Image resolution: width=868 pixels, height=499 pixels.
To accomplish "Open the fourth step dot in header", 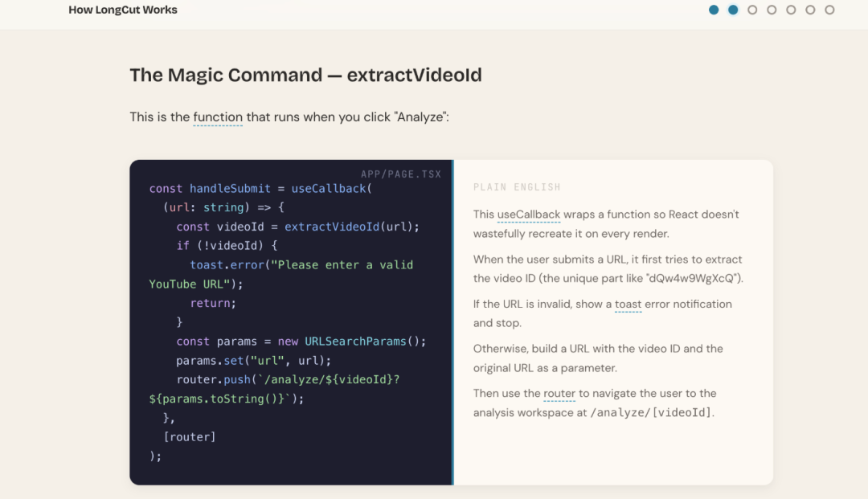I will pyautogui.click(x=772, y=10).
